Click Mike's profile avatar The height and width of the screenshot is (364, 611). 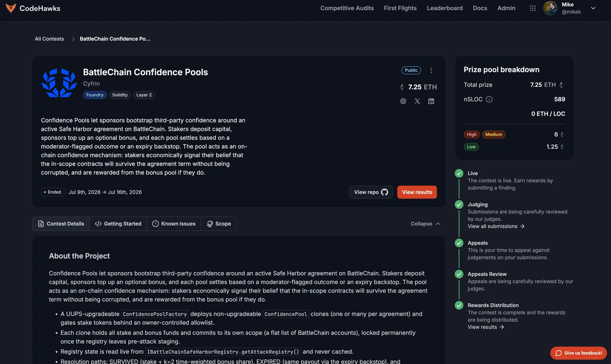point(550,8)
